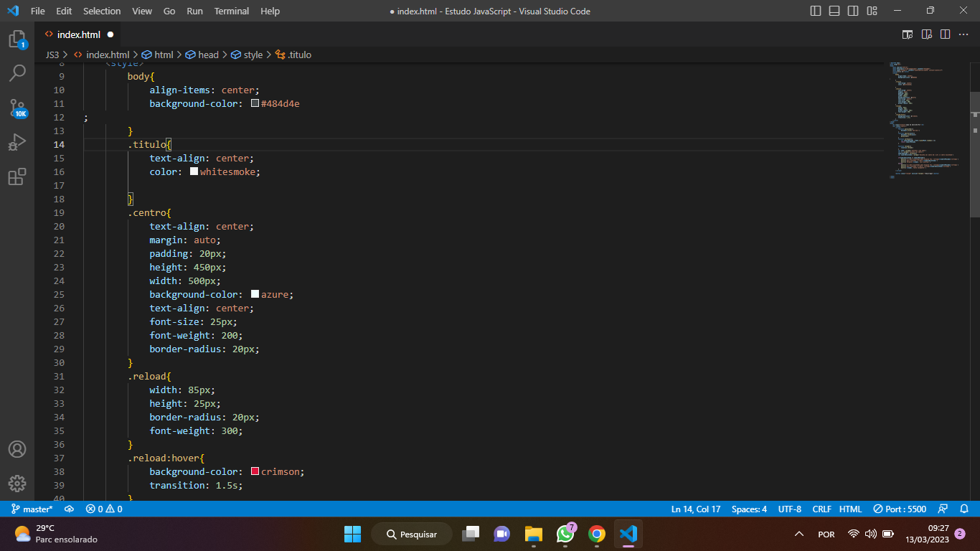The width and height of the screenshot is (980, 551).
Task: Open errors and warnings count in status bar
Action: point(104,509)
